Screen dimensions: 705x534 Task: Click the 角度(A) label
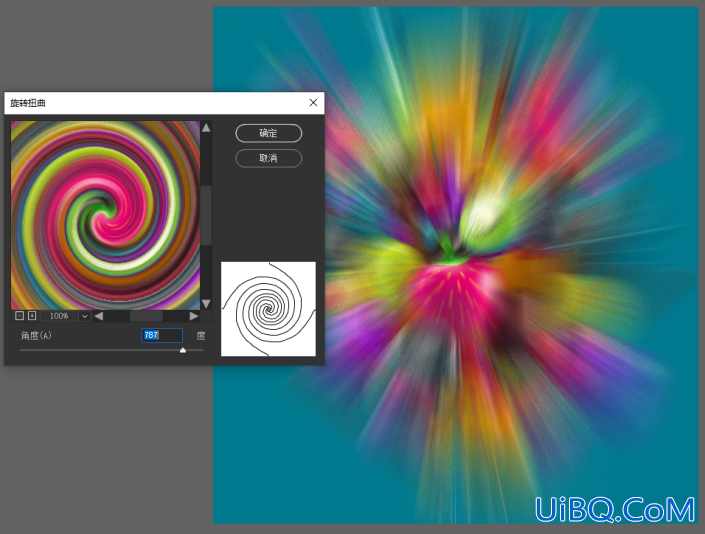(36, 335)
